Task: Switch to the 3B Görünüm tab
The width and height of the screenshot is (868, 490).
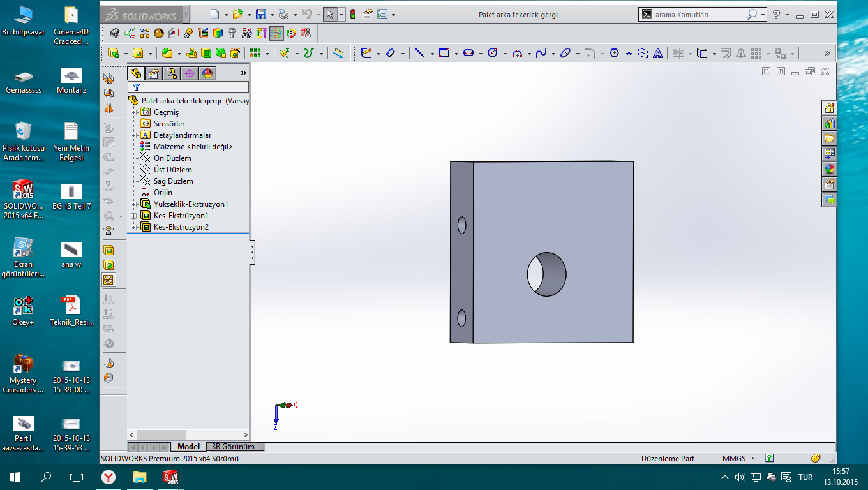Action: (x=233, y=447)
